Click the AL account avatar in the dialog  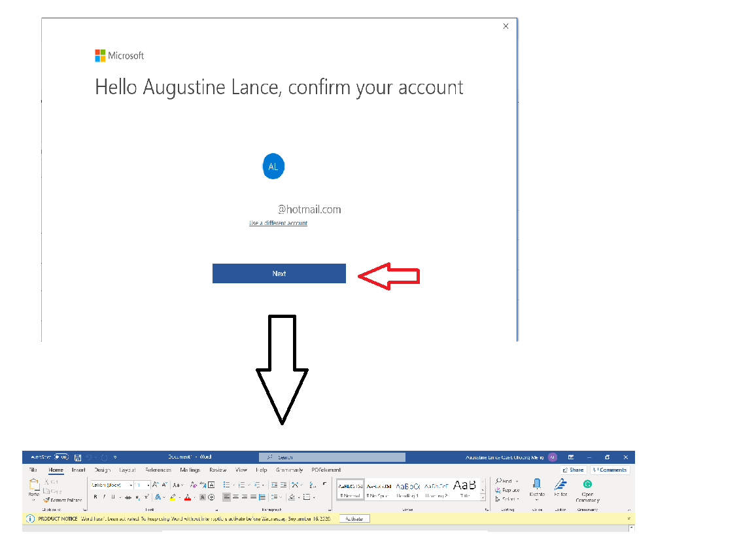click(273, 166)
